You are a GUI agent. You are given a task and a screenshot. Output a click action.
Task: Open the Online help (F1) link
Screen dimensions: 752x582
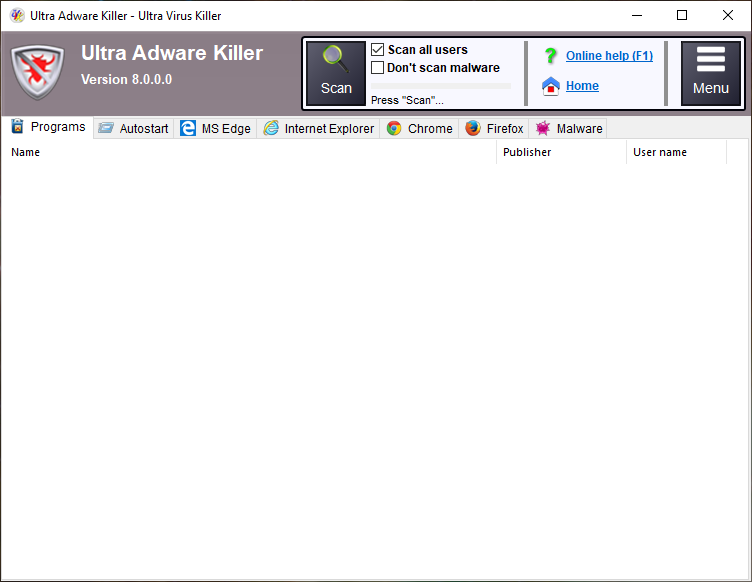[x=609, y=56]
